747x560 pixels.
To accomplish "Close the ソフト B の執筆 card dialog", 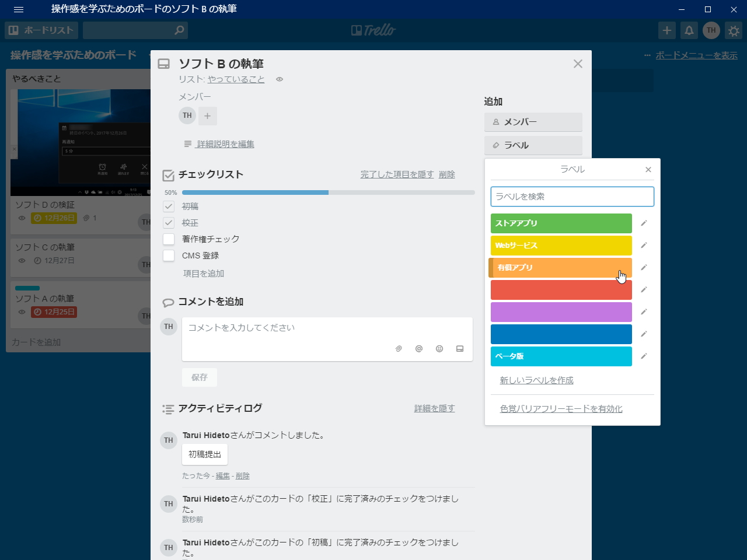I will tap(578, 64).
